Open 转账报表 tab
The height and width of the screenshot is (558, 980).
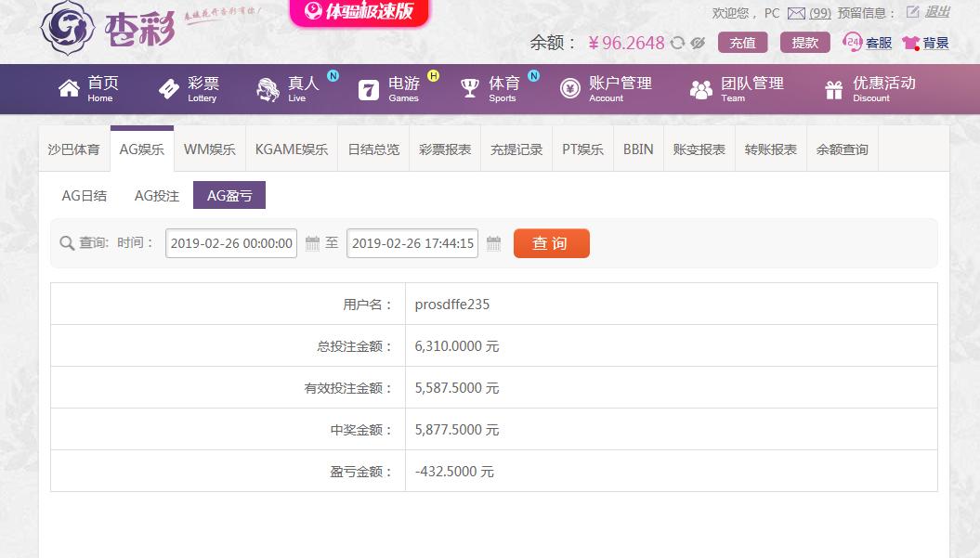click(x=771, y=149)
